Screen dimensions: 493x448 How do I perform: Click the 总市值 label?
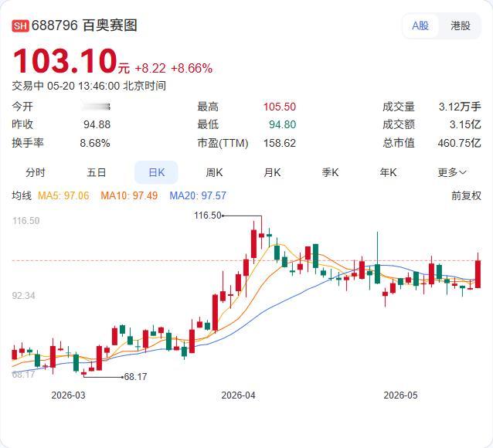[399, 143]
